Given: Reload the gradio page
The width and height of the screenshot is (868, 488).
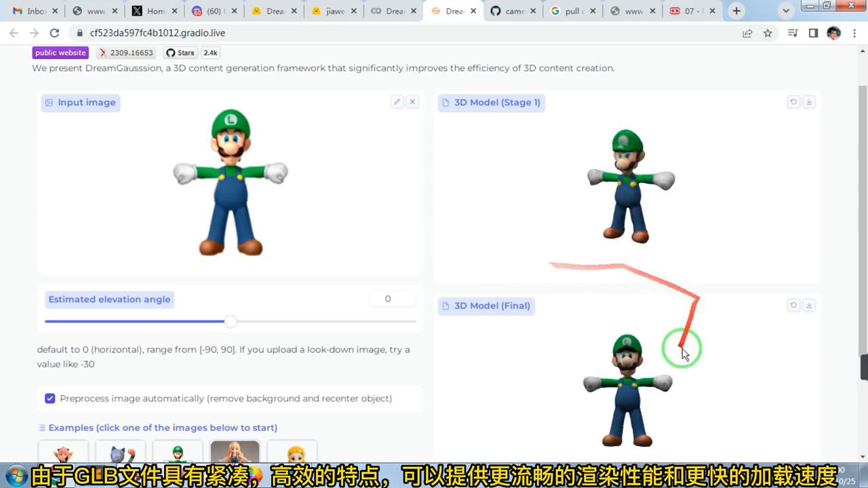Looking at the screenshot, I should pos(54,33).
